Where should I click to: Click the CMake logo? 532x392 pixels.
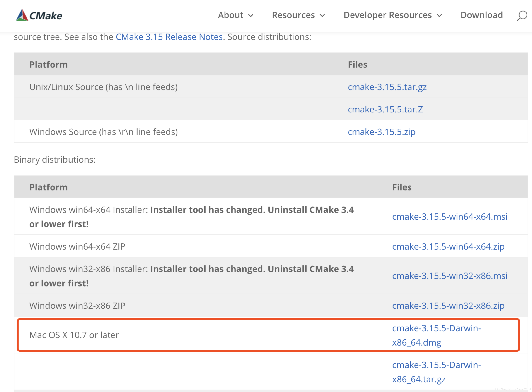click(39, 15)
